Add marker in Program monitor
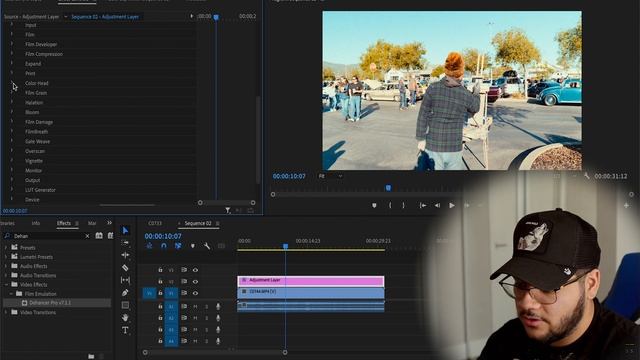640x360 pixels. click(374, 206)
